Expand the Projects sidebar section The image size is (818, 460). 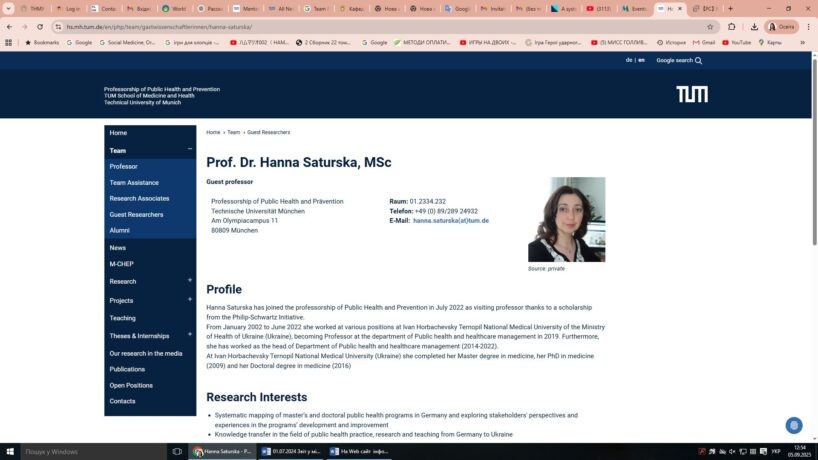(x=190, y=300)
